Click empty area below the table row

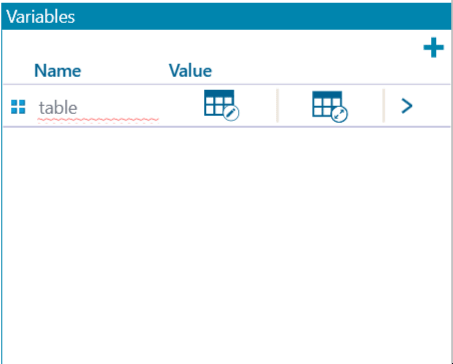click(226, 245)
